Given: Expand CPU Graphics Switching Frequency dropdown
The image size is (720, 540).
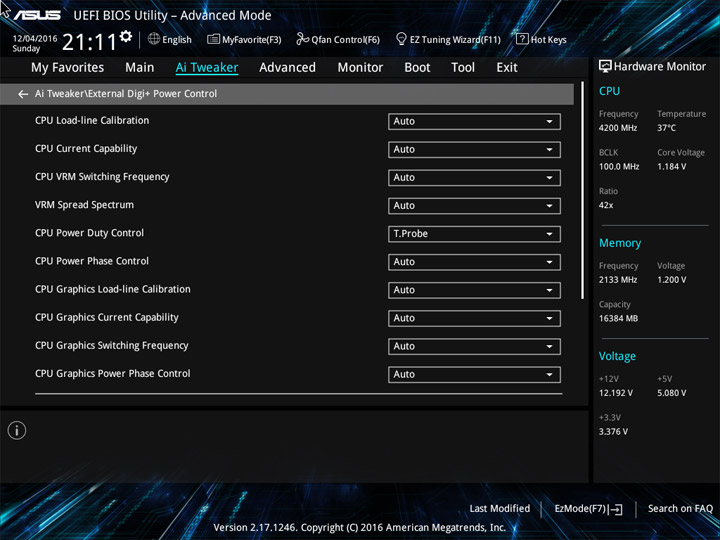Looking at the screenshot, I should 474,346.
